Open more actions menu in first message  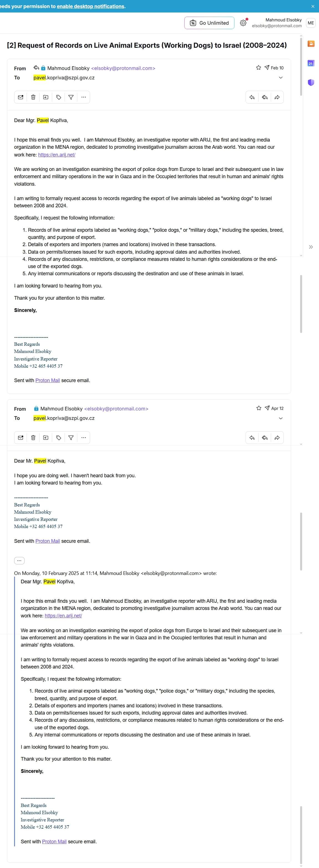click(83, 97)
